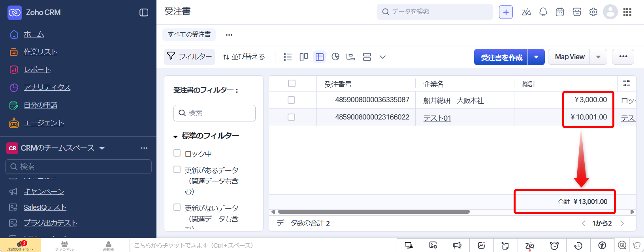The image size is (644, 252).
Task: Open the notifications bell
Action: pos(543,12)
